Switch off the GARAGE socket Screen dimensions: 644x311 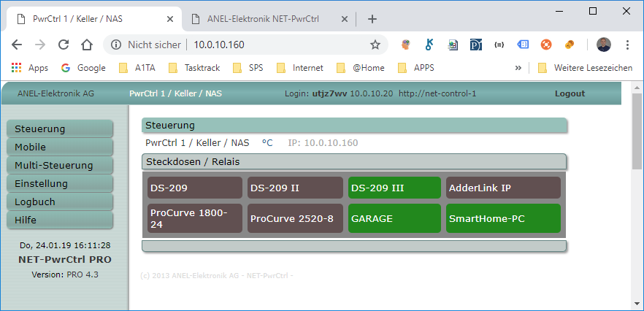(x=394, y=218)
